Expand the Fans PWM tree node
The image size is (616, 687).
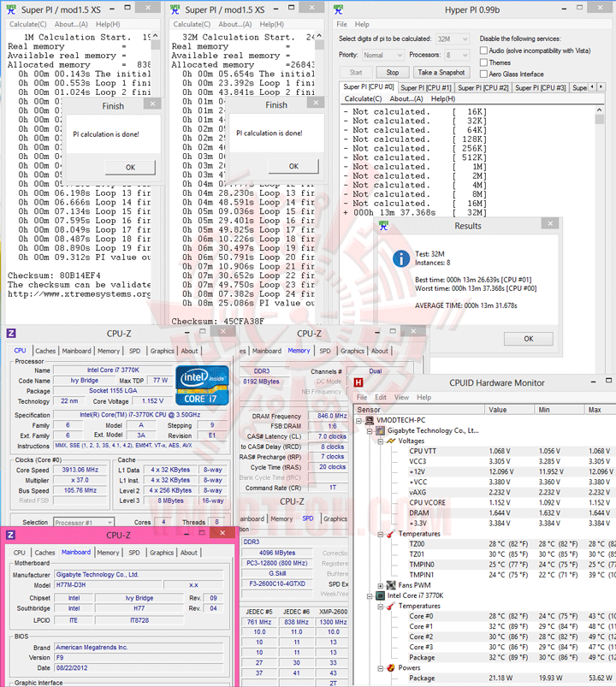(381, 586)
